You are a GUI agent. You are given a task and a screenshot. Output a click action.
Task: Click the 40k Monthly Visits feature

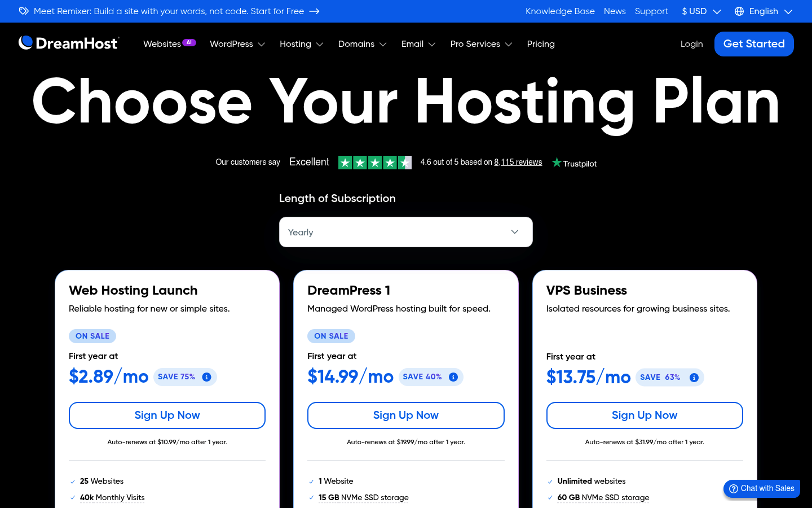click(x=112, y=497)
